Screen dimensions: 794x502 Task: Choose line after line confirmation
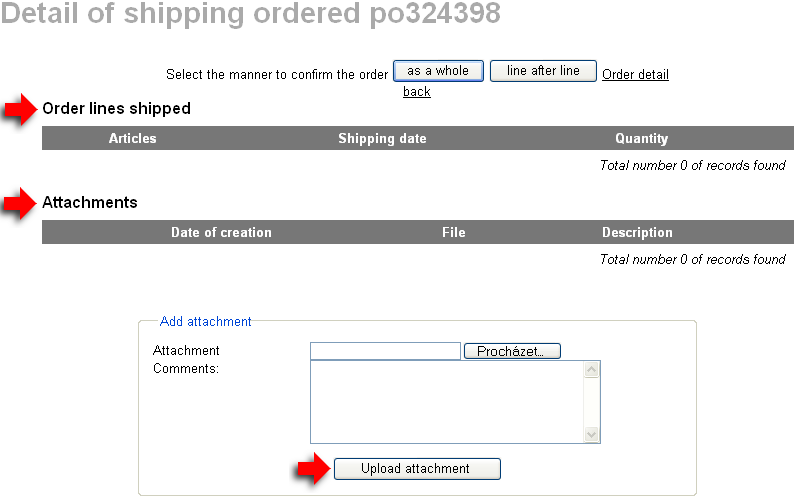543,71
